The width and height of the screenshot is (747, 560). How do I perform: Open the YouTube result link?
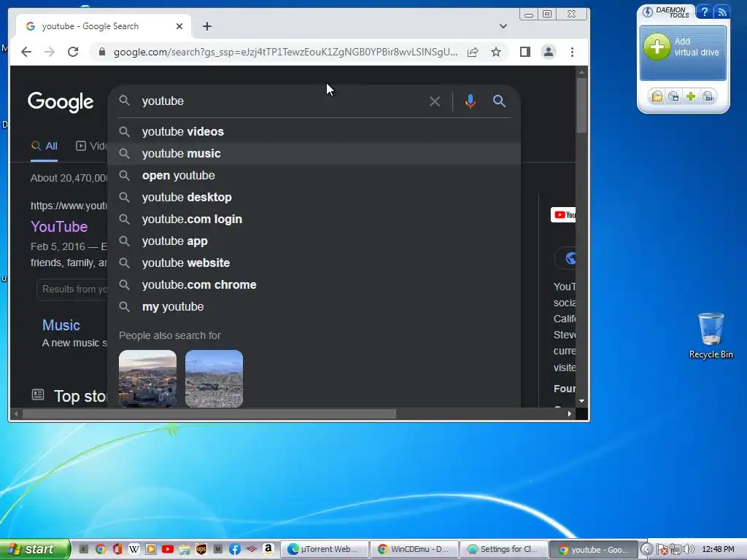tap(59, 227)
